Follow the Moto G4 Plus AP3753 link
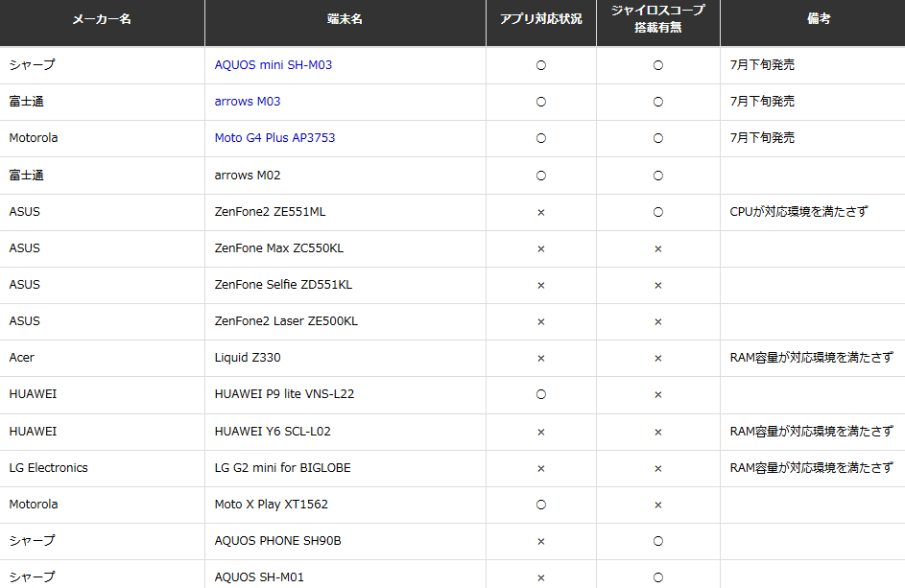 coord(274,138)
